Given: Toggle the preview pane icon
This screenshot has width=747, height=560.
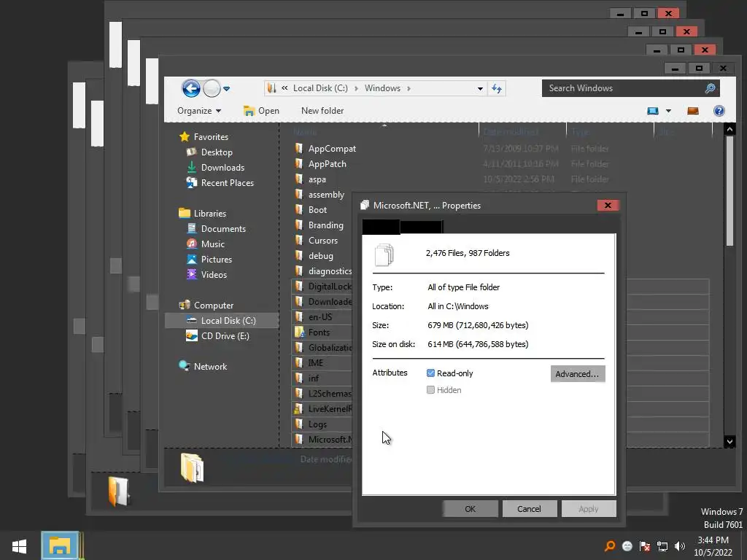Looking at the screenshot, I should click(693, 111).
